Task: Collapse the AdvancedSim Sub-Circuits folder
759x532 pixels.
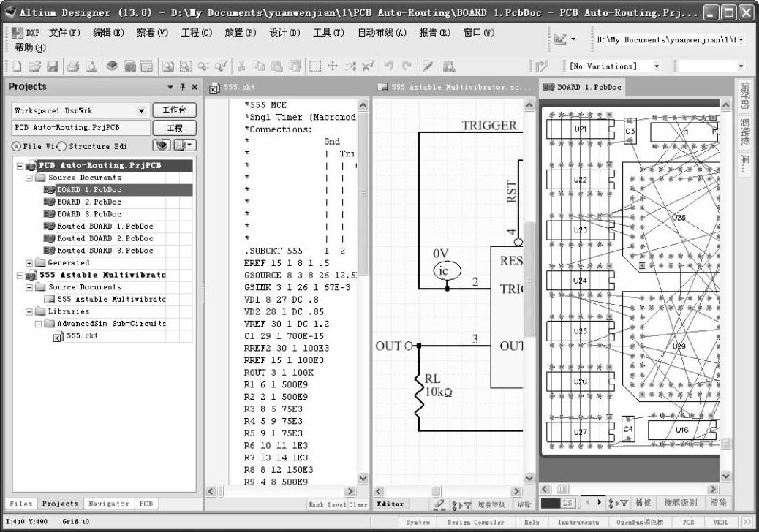Action: click(x=38, y=324)
